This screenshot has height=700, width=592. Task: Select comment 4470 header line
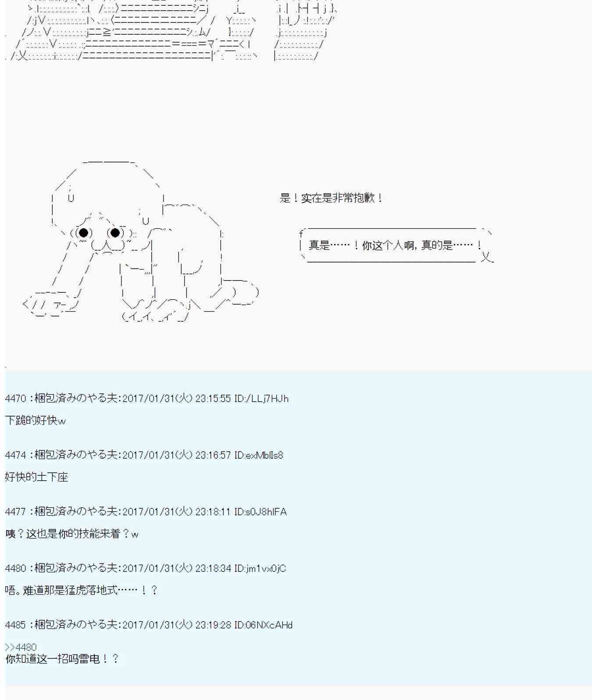coord(147,398)
